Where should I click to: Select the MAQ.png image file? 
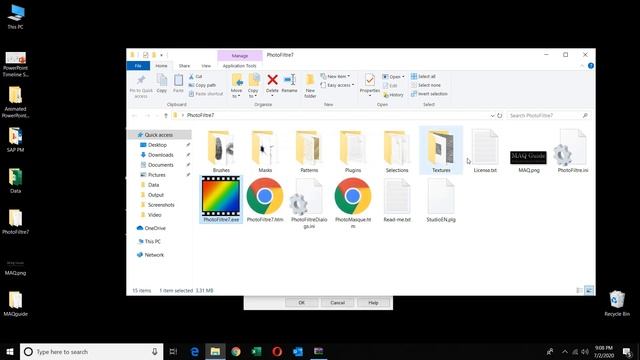(x=529, y=161)
